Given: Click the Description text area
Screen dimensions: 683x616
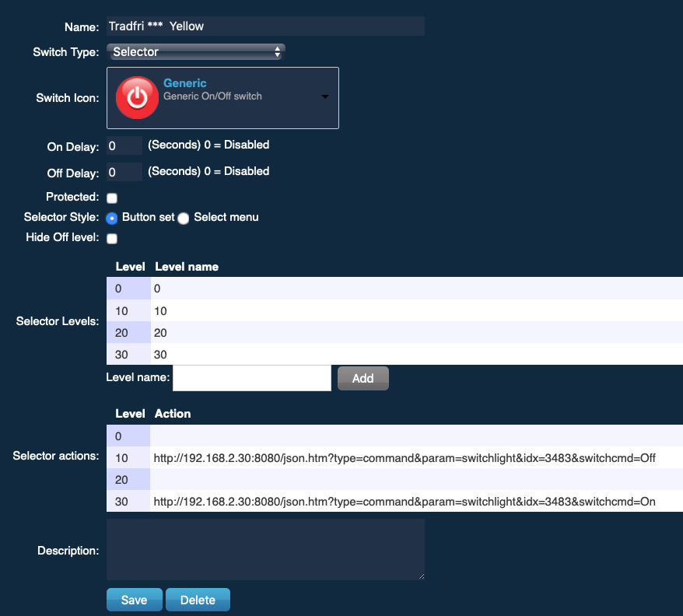Looking at the screenshot, I should tap(266, 549).
